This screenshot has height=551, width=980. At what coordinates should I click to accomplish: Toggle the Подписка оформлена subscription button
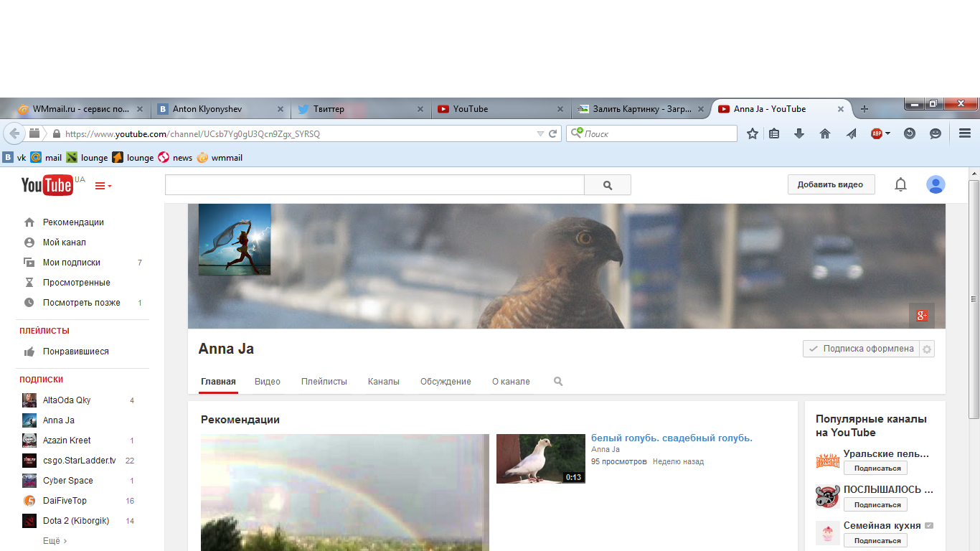(861, 349)
